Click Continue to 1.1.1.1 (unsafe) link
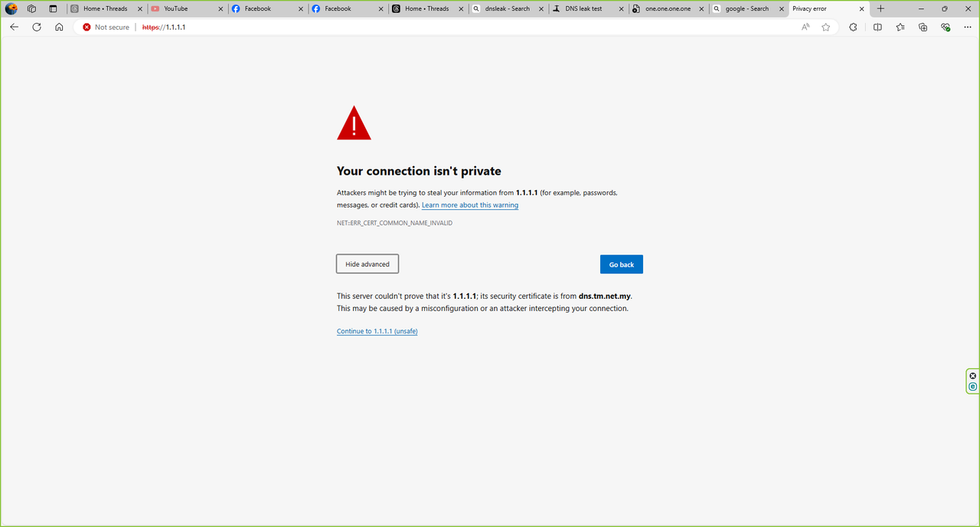Screen dimensions: 980x527 tap(377, 332)
